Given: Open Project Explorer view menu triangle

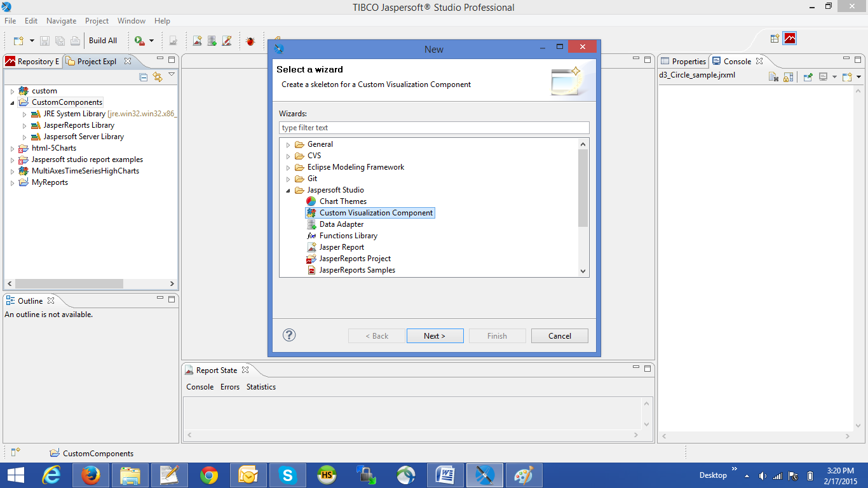Looking at the screenshot, I should click(172, 75).
